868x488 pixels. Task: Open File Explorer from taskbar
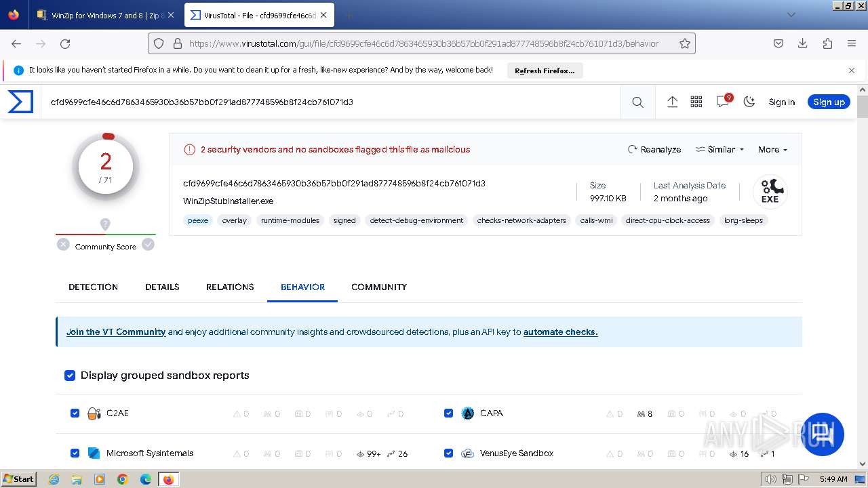pyautogui.click(x=77, y=479)
